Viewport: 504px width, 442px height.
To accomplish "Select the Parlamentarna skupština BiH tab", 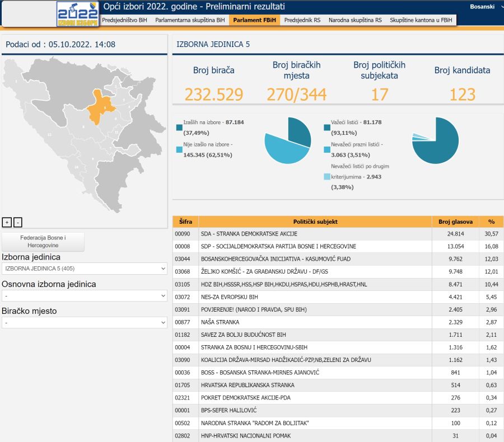I will 190,20.
